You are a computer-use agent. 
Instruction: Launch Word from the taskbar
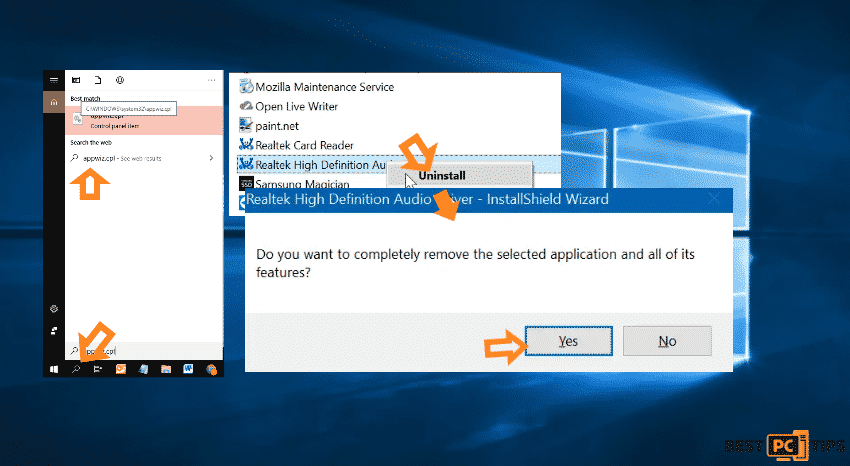(x=188, y=369)
